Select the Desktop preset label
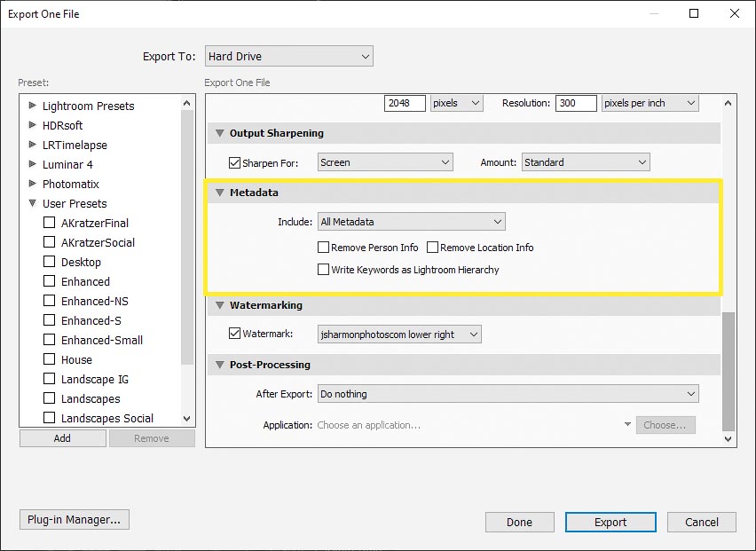The height and width of the screenshot is (551, 756). 81,262
